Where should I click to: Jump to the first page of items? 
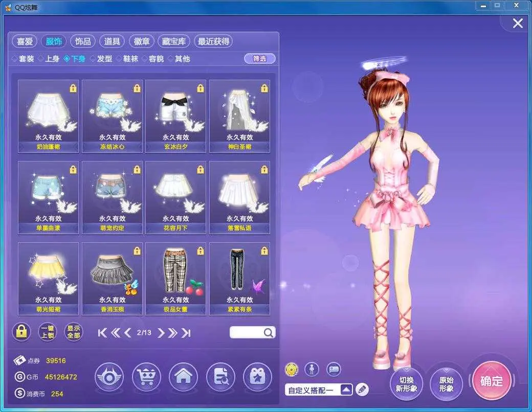pyautogui.click(x=102, y=333)
